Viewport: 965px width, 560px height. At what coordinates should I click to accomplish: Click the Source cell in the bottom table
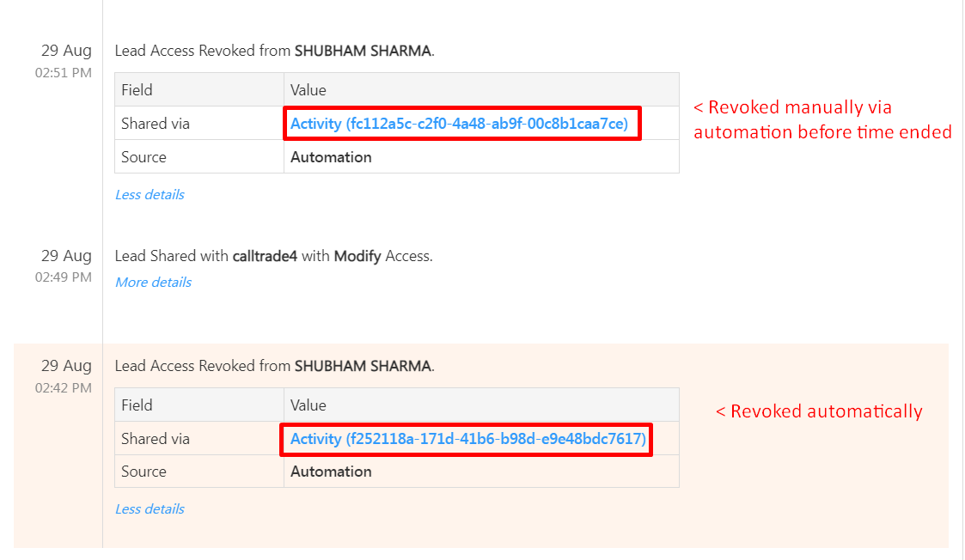click(x=144, y=472)
